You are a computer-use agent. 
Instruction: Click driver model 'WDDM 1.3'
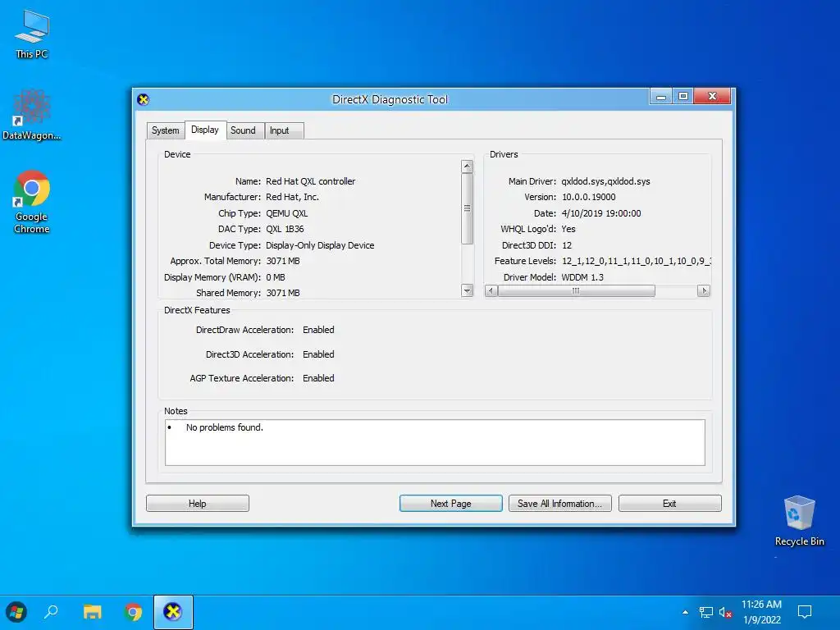582,277
